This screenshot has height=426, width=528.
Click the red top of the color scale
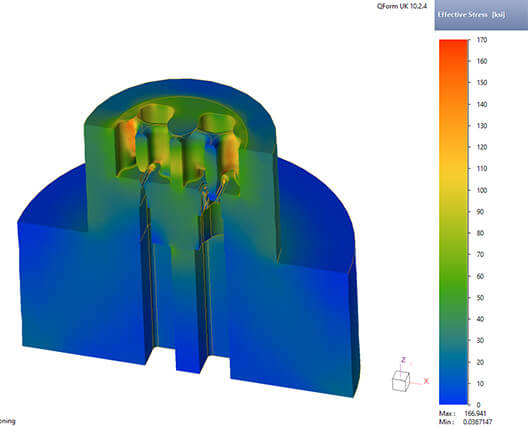[x=454, y=45]
